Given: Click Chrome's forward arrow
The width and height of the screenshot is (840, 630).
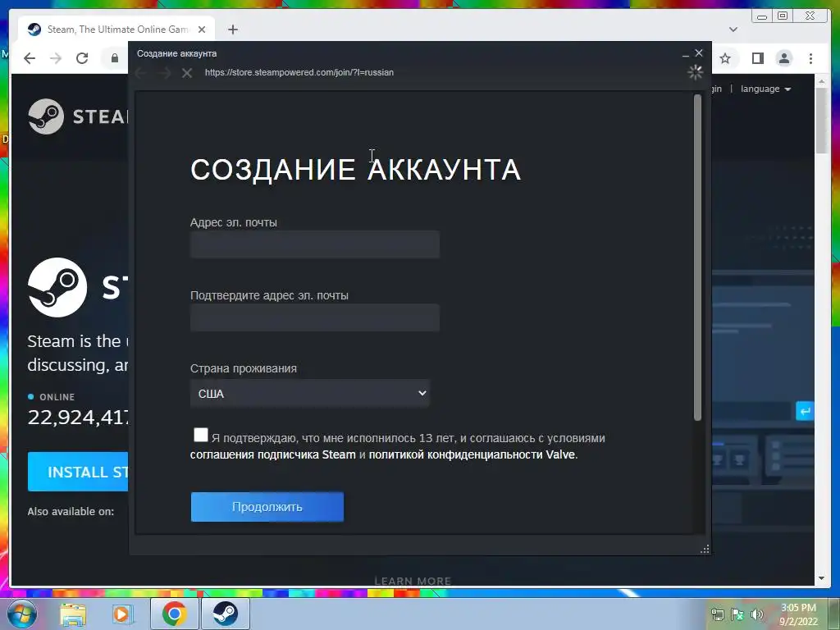Looking at the screenshot, I should click(x=56, y=58).
